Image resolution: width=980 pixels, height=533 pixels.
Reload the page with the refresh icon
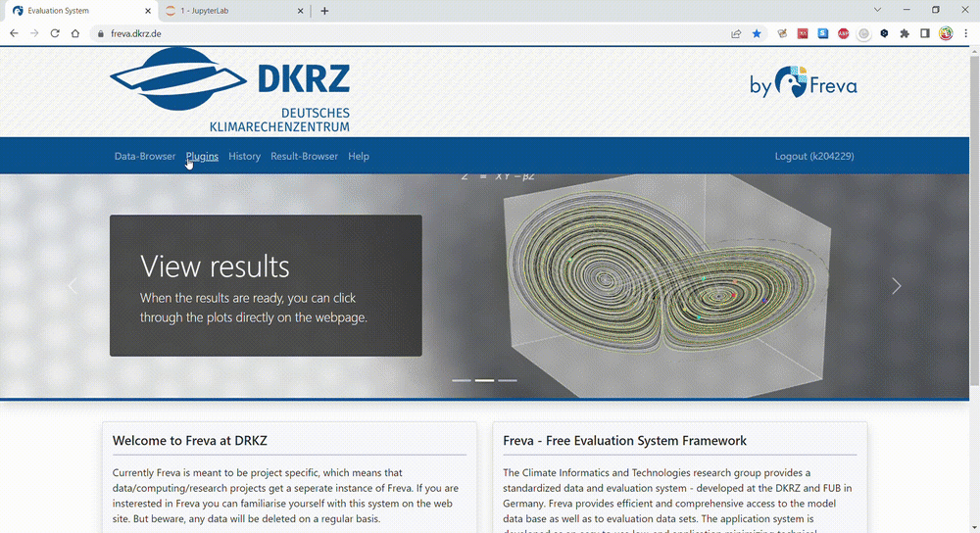[55, 33]
